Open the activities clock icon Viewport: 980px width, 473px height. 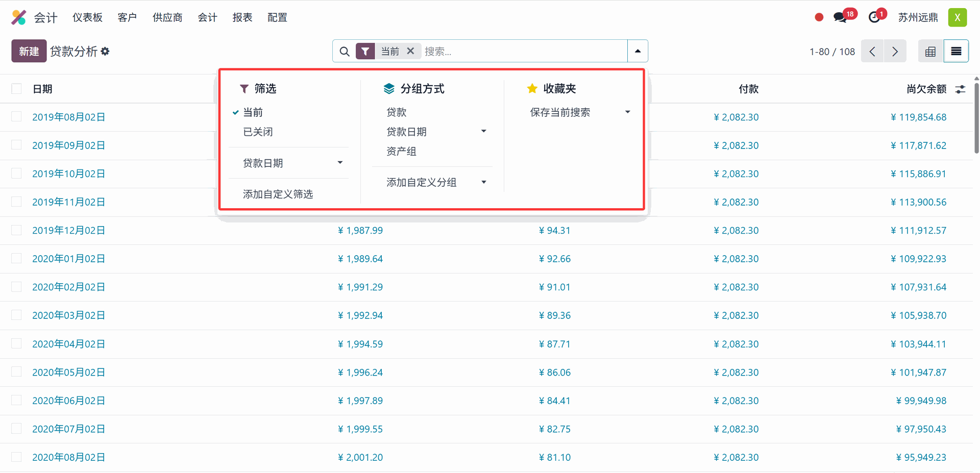pos(874,17)
